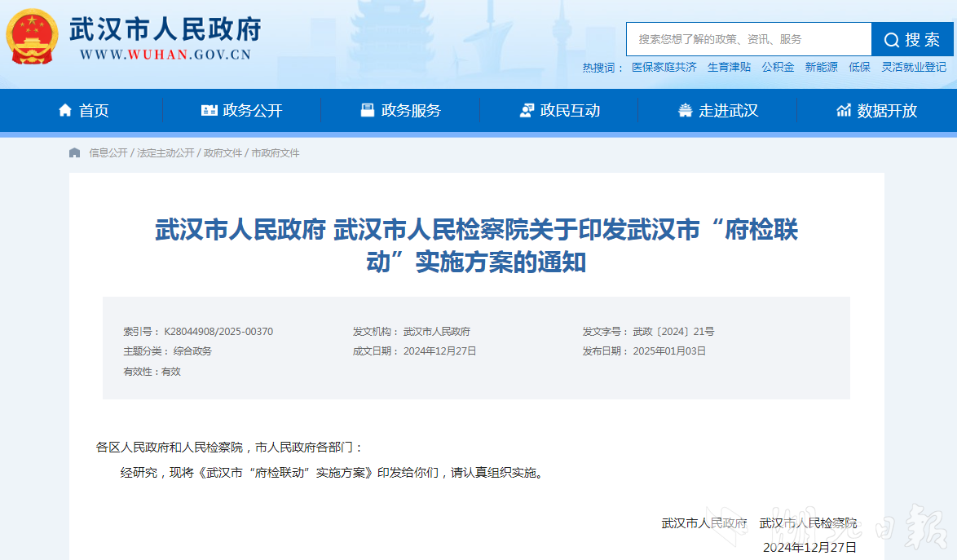Focus the policy search input field

click(748, 39)
